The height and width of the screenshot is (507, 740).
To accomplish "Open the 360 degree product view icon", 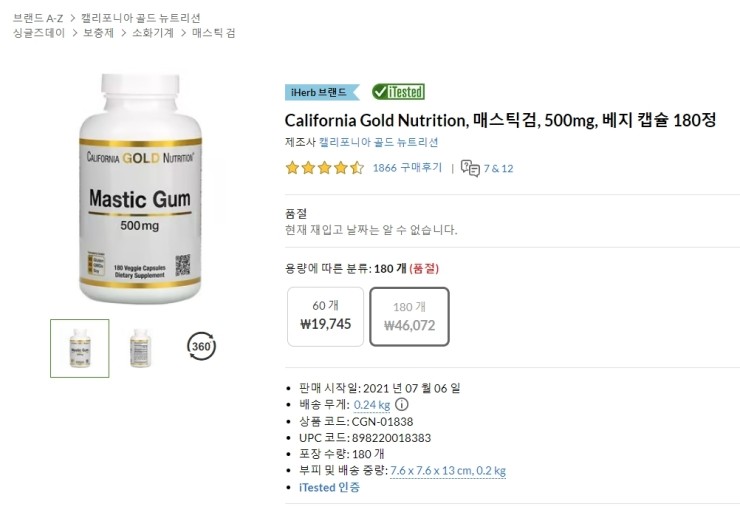I will pyautogui.click(x=202, y=346).
